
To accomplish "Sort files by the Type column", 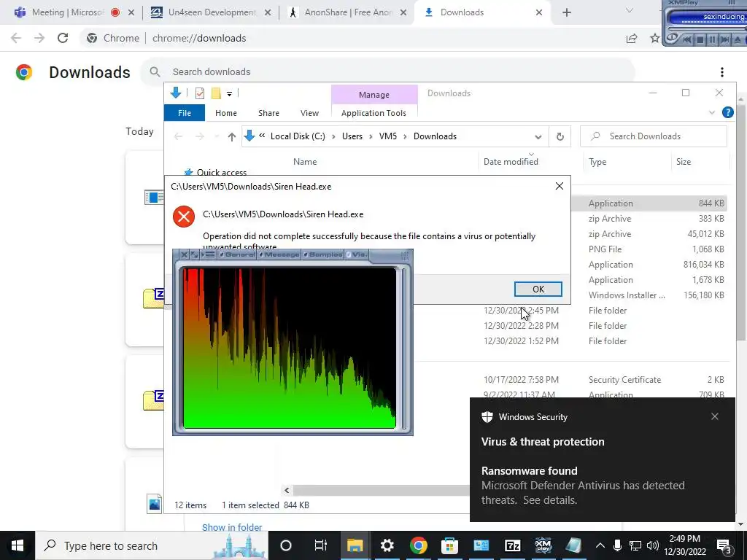I will click(x=597, y=161).
